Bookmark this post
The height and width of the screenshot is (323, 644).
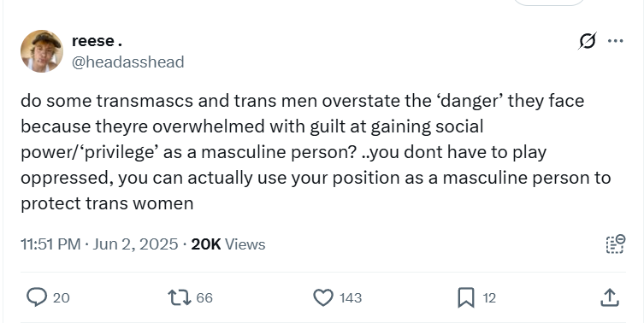coord(466,297)
